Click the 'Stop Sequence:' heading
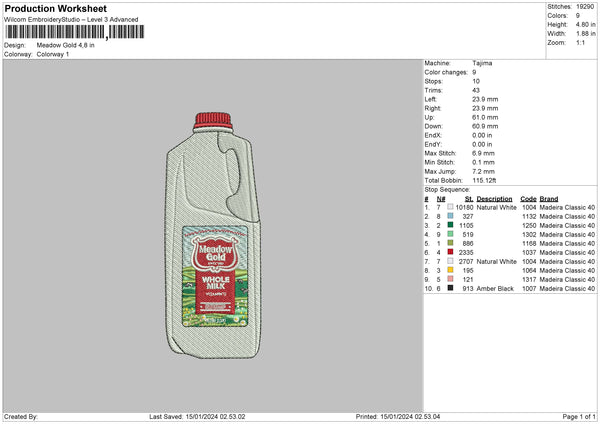Viewport: 600px width, 424px height. 447,190
